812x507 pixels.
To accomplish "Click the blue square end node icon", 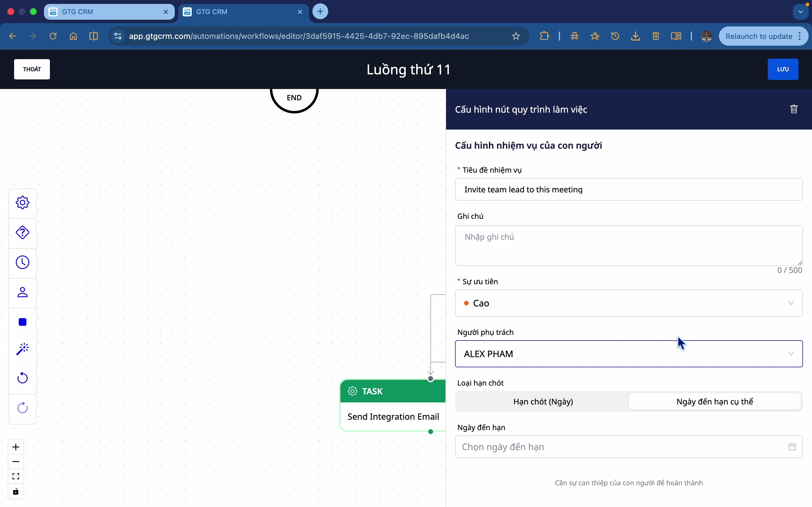I will tap(23, 322).
